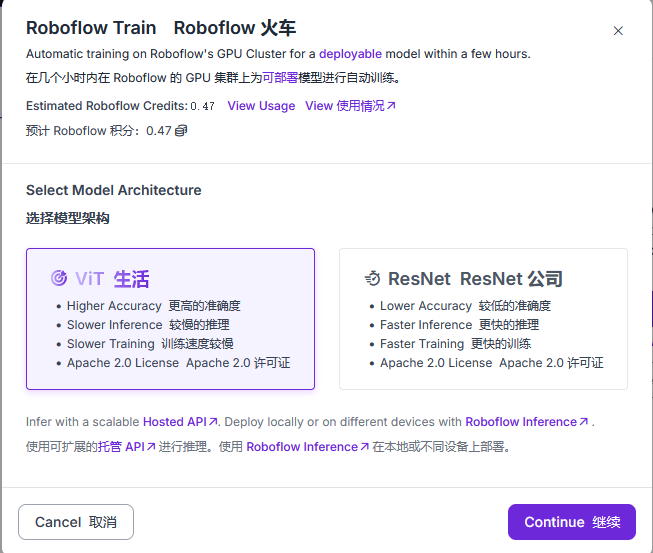Click the ResNet stopwatch icon
This screenshot has height=553, width=653.
tap(372, 278)
